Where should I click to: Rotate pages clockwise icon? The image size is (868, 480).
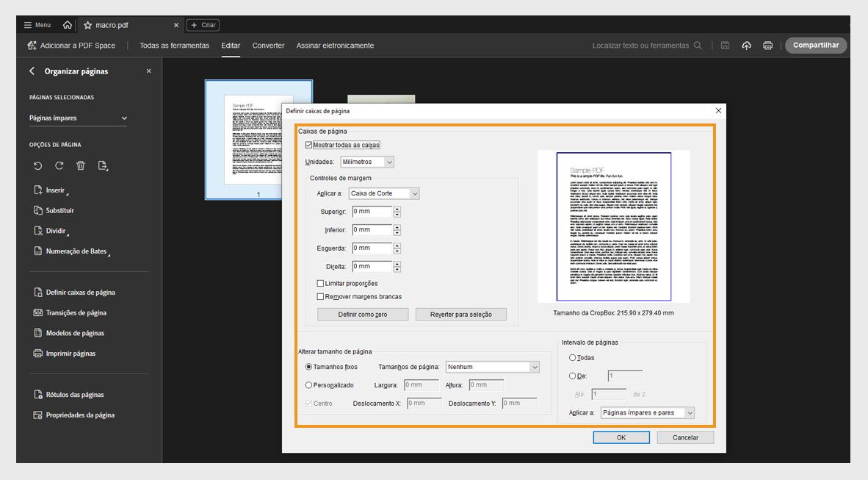pos(59,166)
